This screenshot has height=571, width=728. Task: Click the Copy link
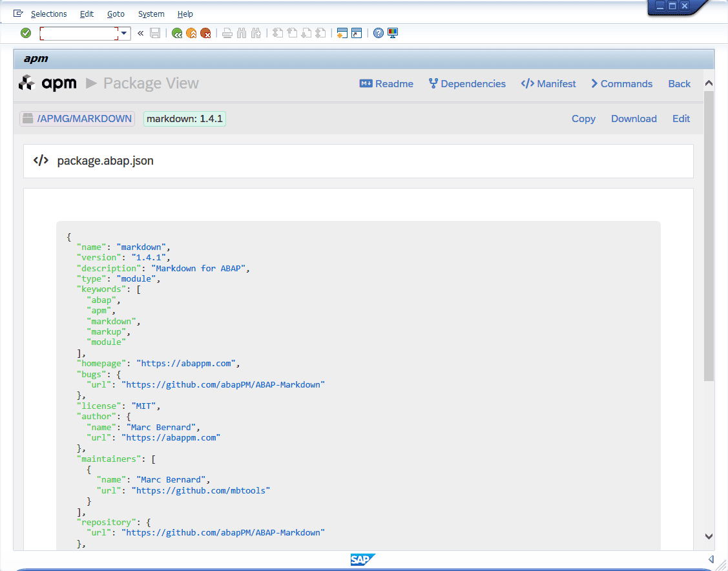pos(583,119)
